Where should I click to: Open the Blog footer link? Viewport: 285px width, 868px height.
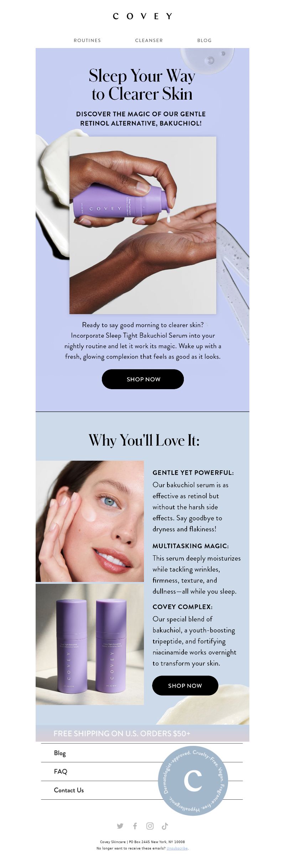[60, 753]
